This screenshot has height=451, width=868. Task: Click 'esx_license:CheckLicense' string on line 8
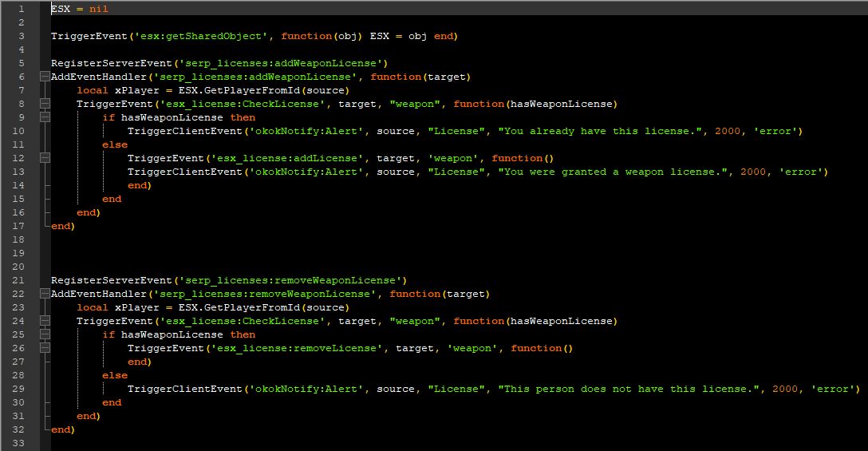243,104
